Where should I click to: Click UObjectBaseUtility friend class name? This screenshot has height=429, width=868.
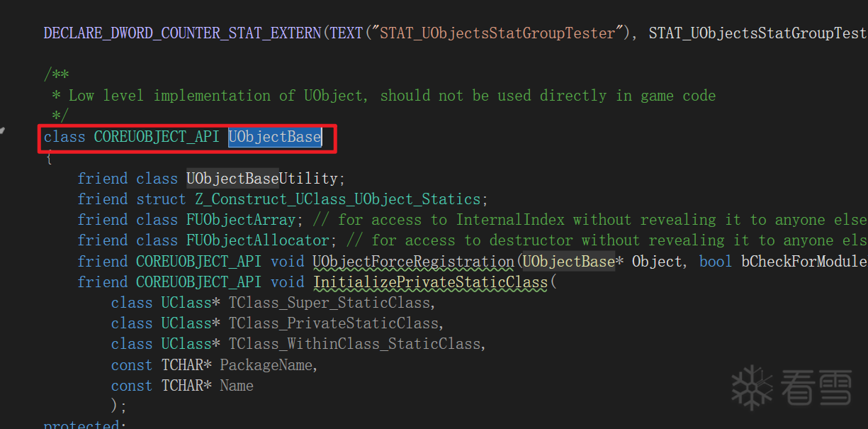point(264,179)
